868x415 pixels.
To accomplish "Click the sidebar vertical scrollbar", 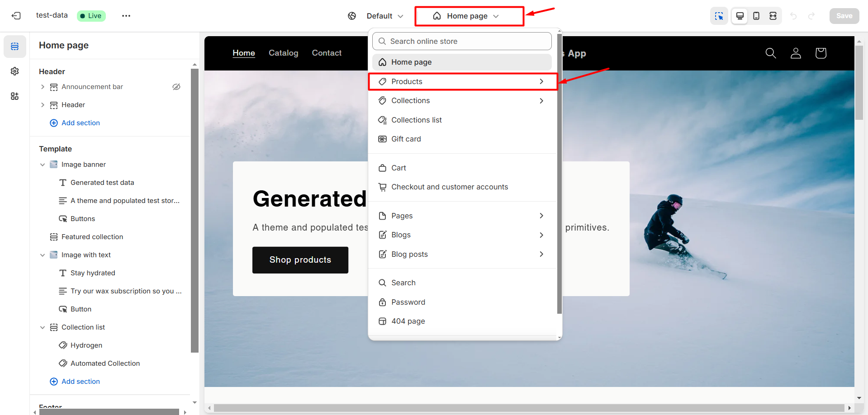I will [x=194, y=211].
